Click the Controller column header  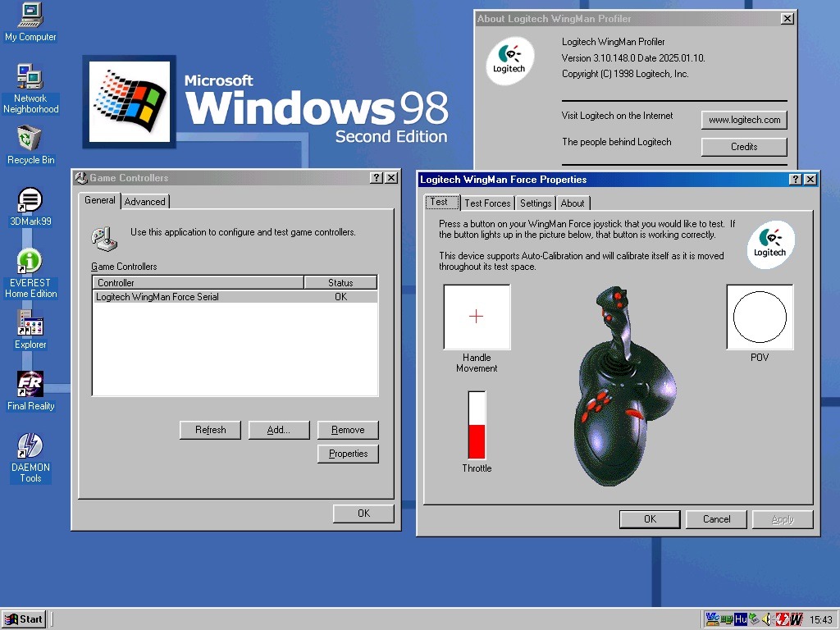tap(199, 282)
